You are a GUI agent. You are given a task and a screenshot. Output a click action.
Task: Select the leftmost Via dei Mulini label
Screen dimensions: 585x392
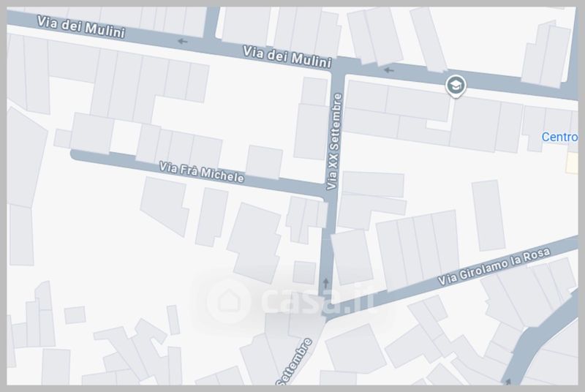click(x=80, y=27)
